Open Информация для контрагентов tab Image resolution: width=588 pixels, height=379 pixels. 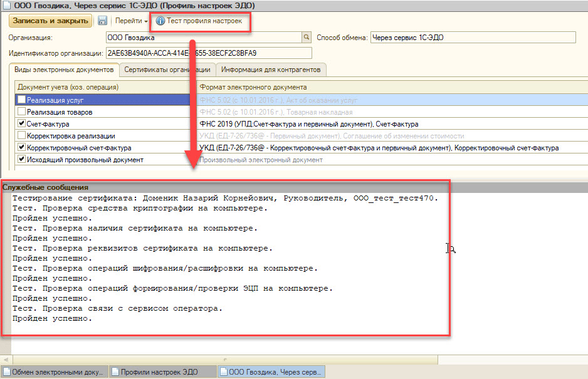coord(271,70)
